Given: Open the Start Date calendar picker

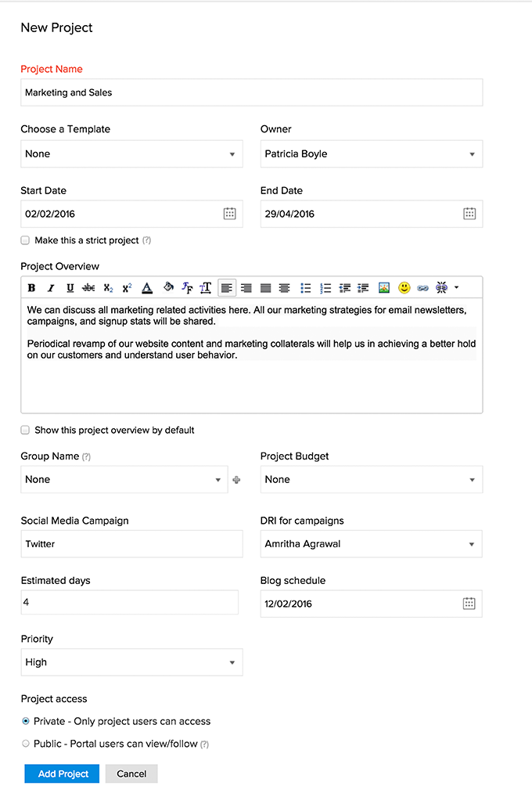Looking at the screenshot, I should click(x=229, y=214).
